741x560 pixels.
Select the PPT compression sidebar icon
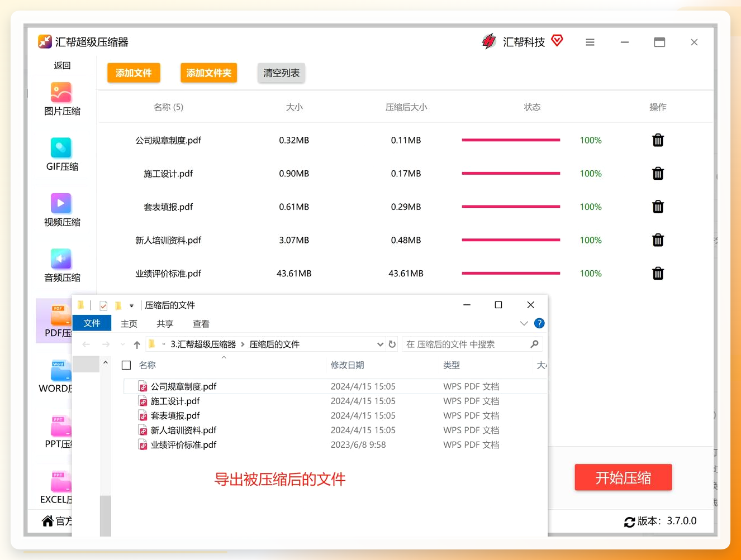click(61, 426)
